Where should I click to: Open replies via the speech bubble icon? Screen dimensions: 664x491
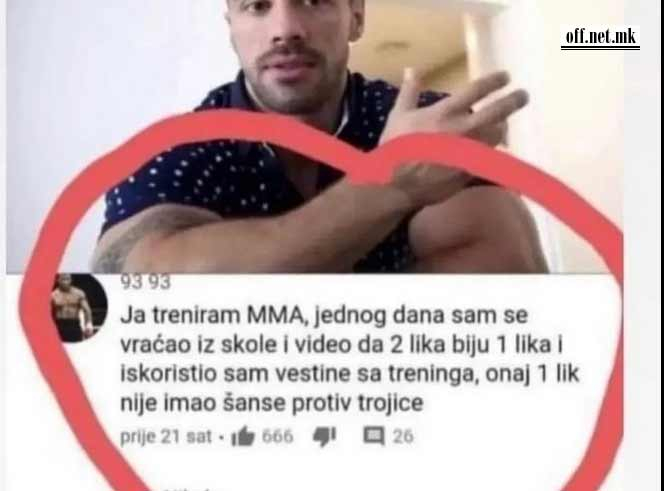pos(374,436)
